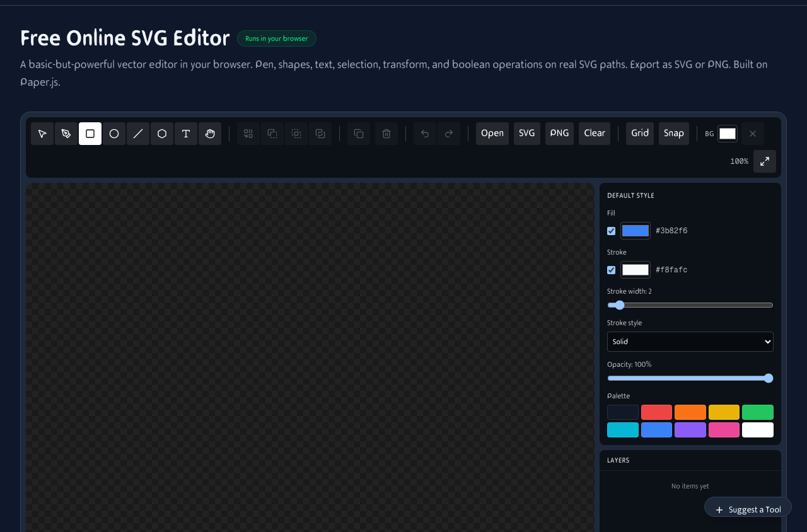Pick the green palette swatch
The width and height of the screenshot is (807, 532).
[758, 412]
